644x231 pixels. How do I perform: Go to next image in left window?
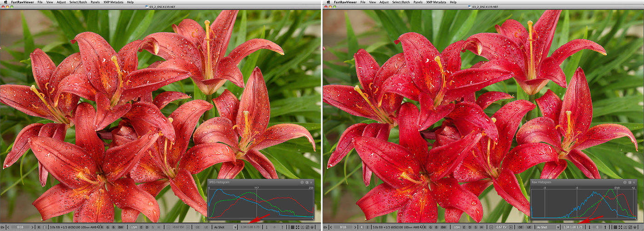(32, 227)
